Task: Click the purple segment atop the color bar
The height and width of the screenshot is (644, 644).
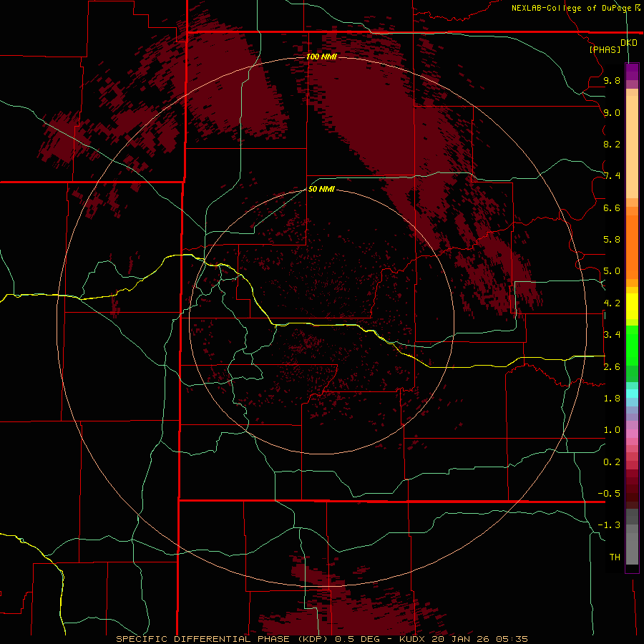Action: tap(632, 72)
